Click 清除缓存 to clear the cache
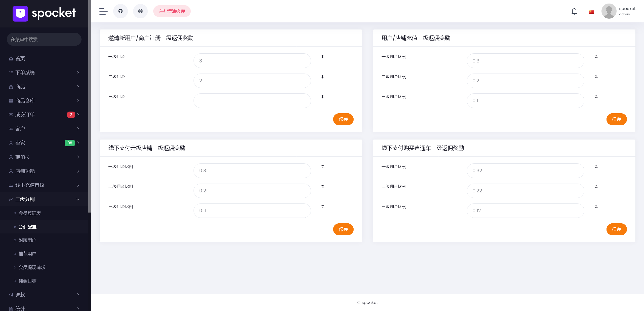This screenshot has height=311, width=644. [172, 11]
